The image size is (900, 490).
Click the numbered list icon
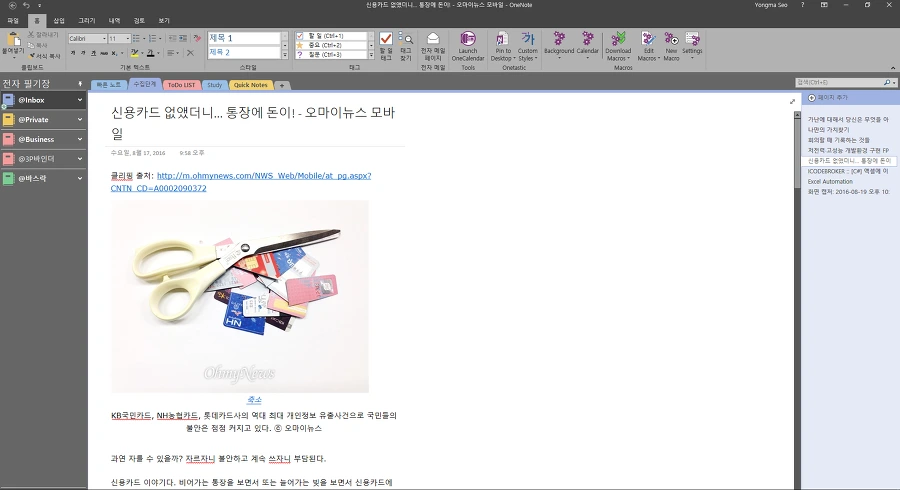153,38
